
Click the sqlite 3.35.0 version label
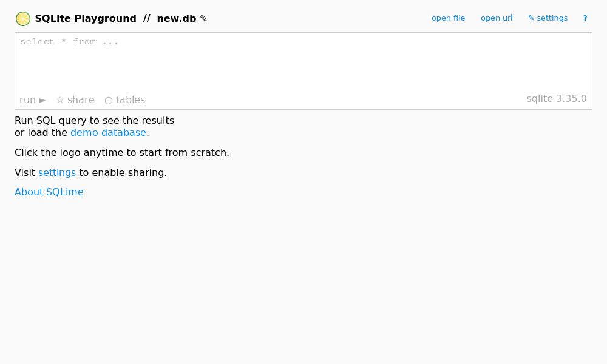[557, 98]
